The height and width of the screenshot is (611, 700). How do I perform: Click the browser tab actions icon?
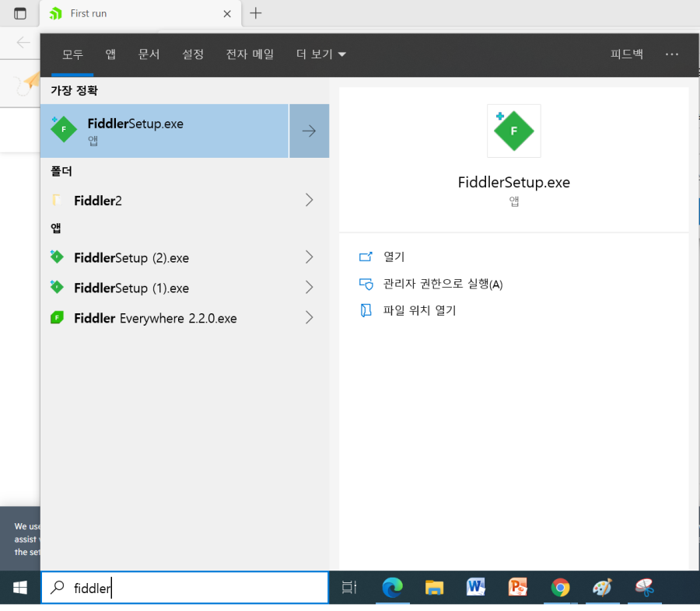20,13
